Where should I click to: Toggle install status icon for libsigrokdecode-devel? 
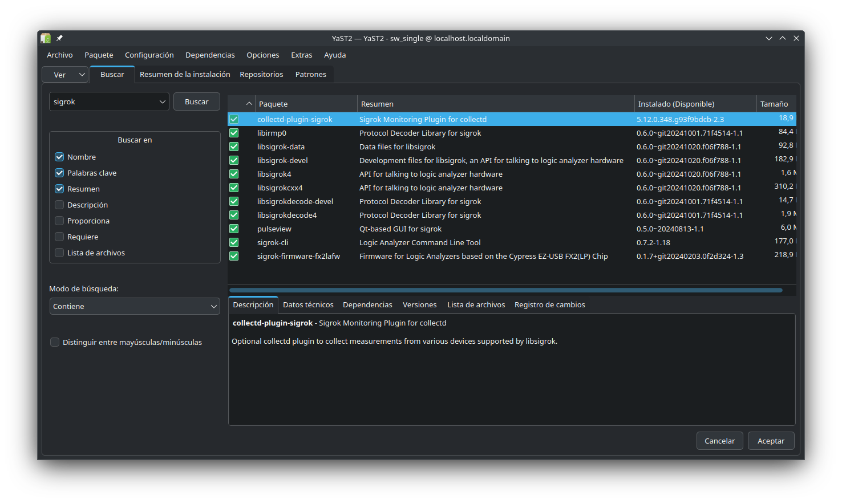(x=234, y=201)
